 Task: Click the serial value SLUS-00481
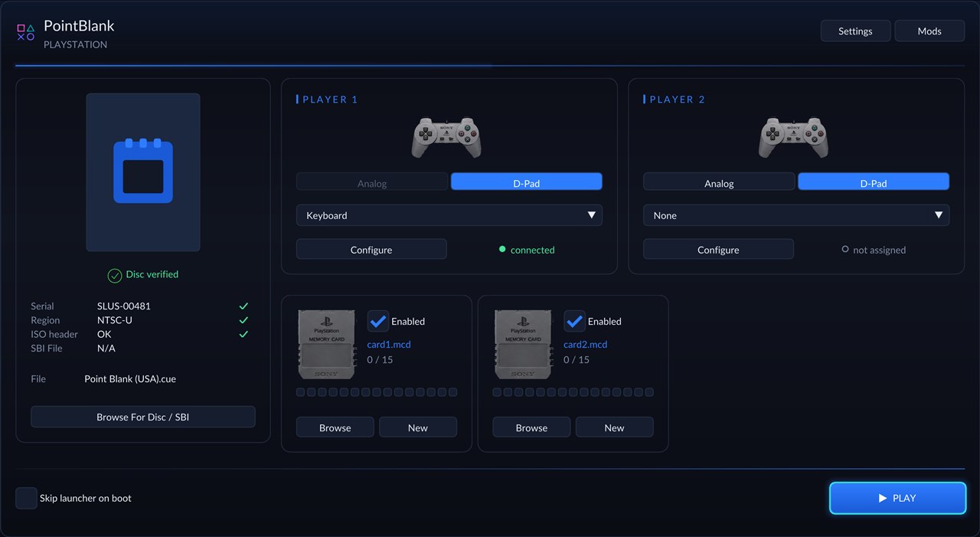124,306
